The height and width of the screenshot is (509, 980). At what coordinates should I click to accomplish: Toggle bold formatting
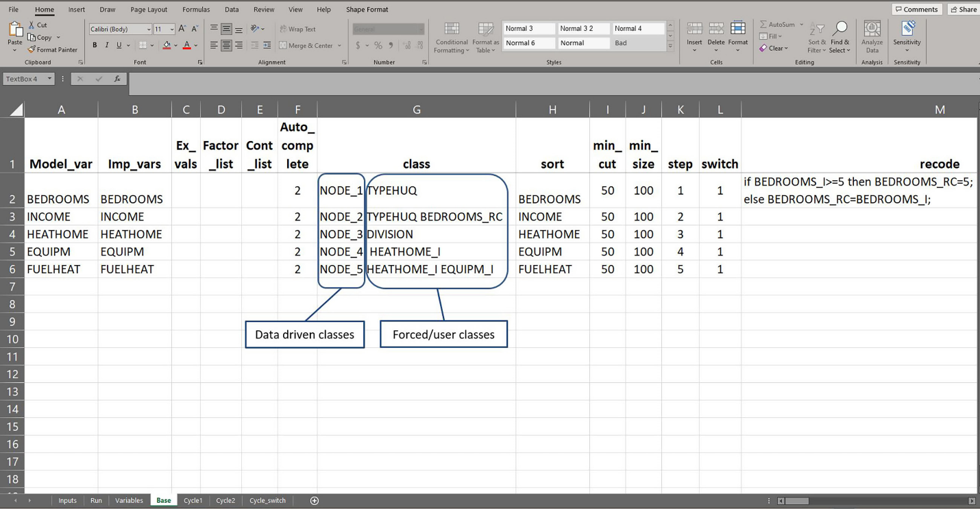[x=95, y=45]
